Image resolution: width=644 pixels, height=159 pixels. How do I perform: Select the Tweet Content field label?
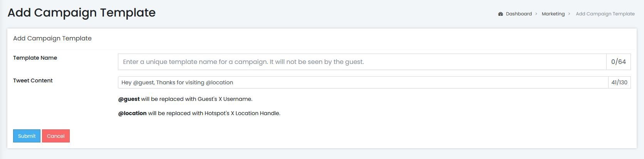click(x=33, y=80)
